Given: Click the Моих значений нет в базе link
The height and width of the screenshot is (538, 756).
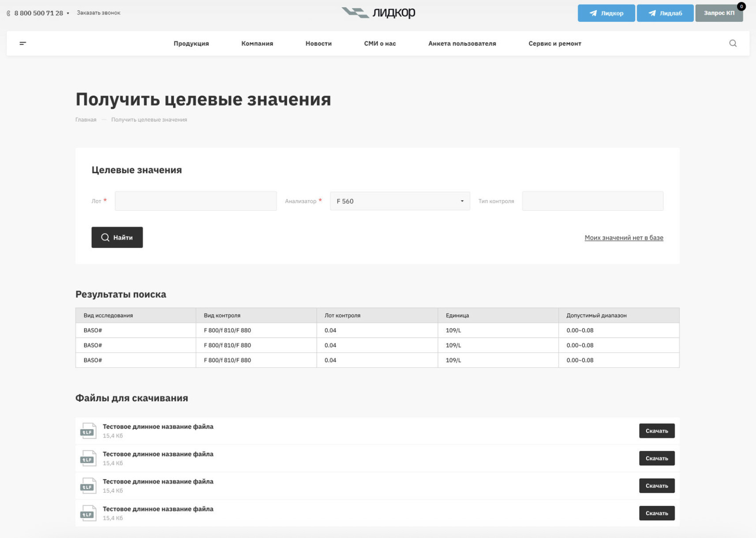Looking at the screenshot, I should [x=624, y=238].
